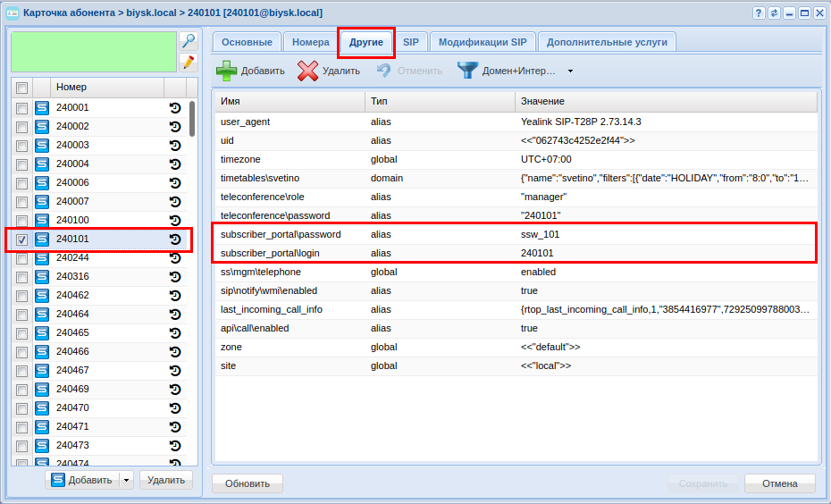
Task: Click the number list vertical scrollbar thumb
Action: (x=192, y=118)
